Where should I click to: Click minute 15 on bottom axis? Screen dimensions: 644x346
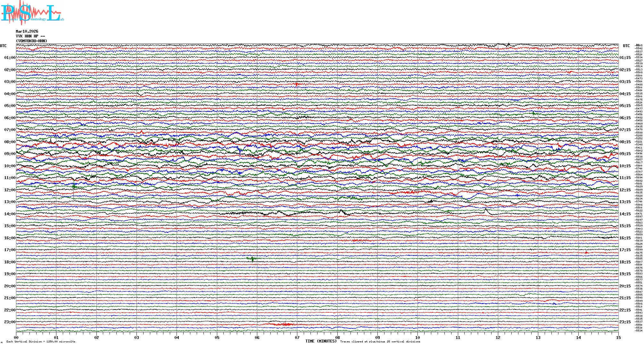(618, 337)
